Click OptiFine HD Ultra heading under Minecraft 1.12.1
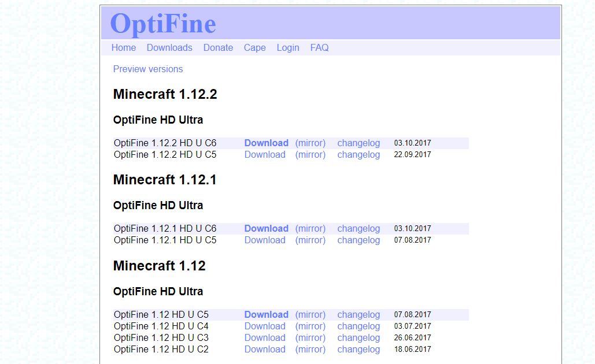The height and width of the screenshot is (364, 595). 158,206
